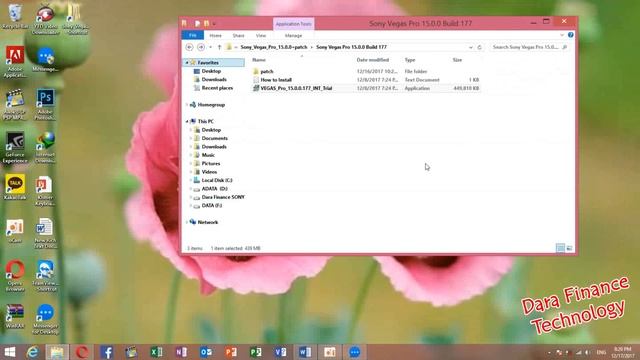The width and height of the screenshot is (640, 360).
Task: Select the oCam desktop shortcut
Action: coord(15,231)
